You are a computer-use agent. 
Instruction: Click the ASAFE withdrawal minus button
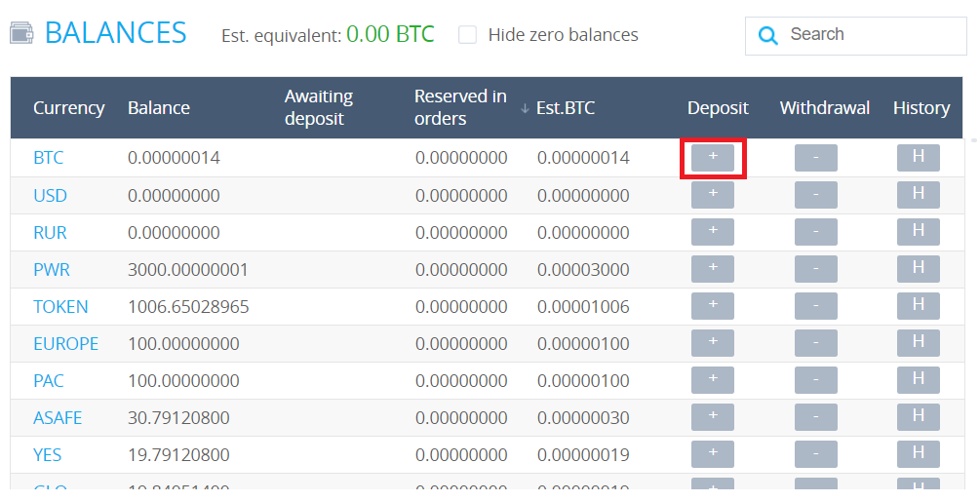tap(815, 417)
